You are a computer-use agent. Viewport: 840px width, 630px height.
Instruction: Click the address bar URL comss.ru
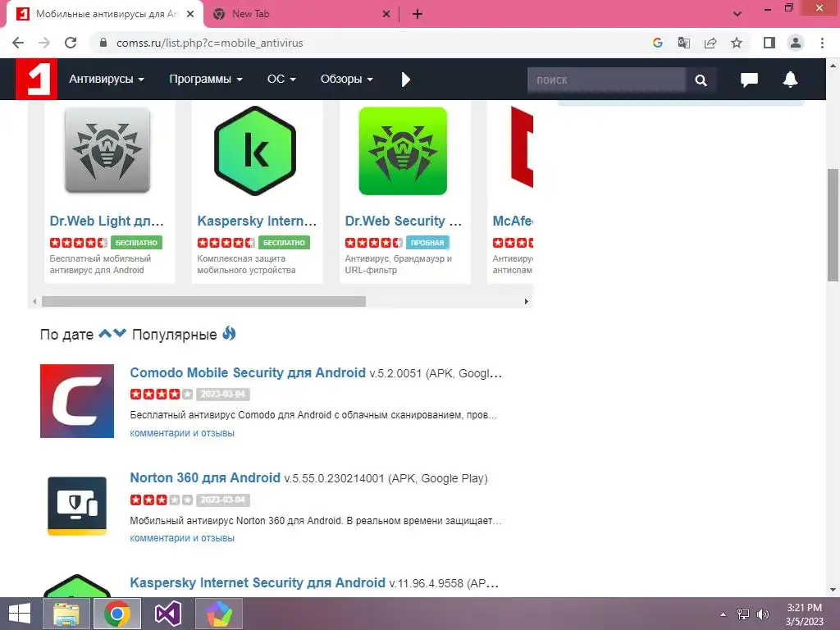click(x=210, y=43)
